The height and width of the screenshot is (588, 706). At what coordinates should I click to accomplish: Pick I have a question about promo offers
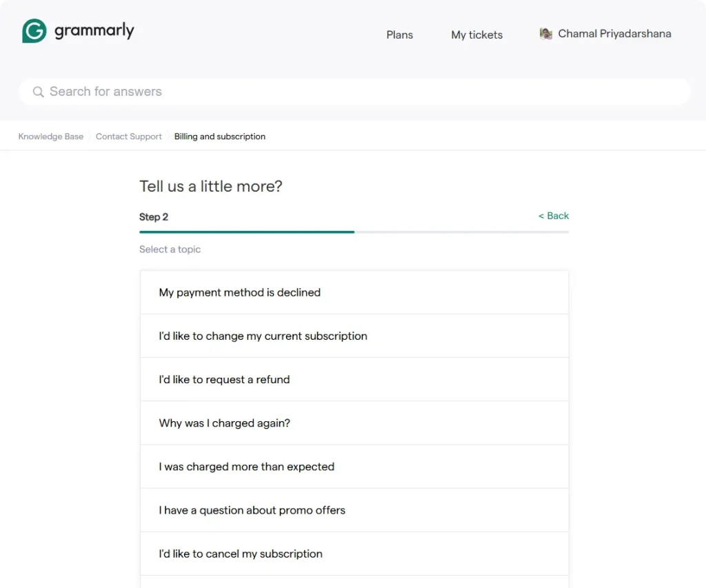pos(354,510)
